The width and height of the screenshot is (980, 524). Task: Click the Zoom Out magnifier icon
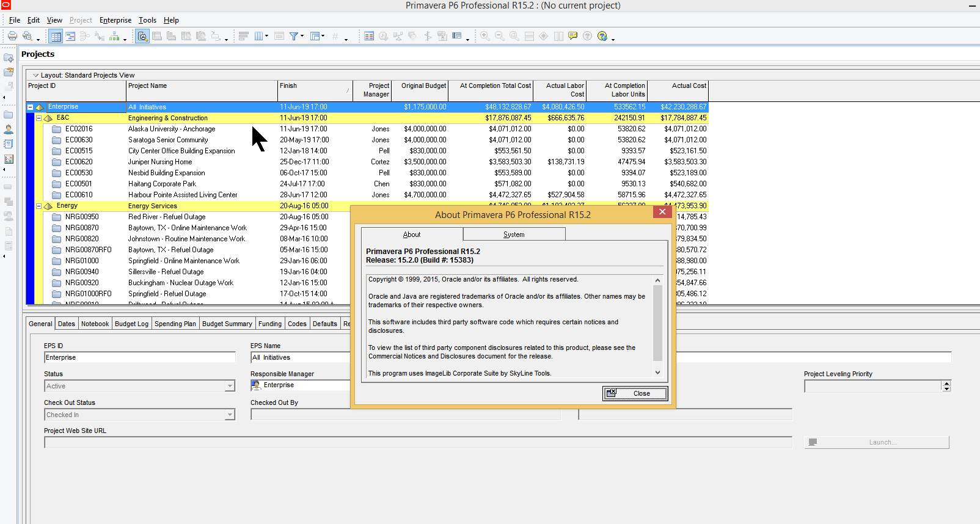(x=500, y=36)
